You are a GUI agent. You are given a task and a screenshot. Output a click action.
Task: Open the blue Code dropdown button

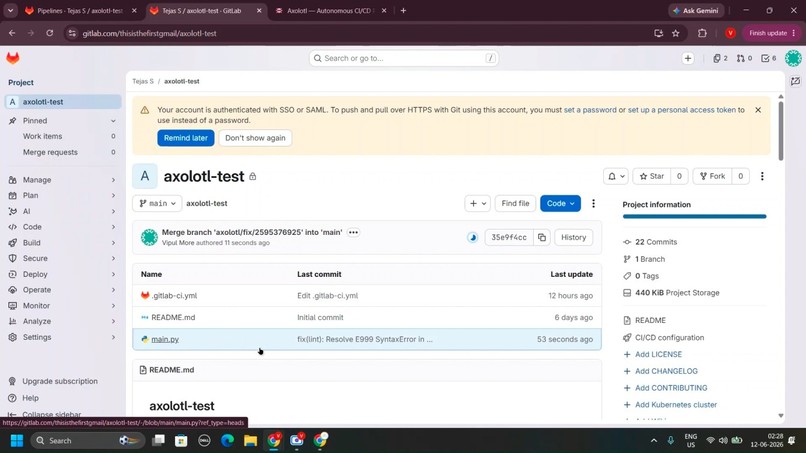click(x=560, y=204)
